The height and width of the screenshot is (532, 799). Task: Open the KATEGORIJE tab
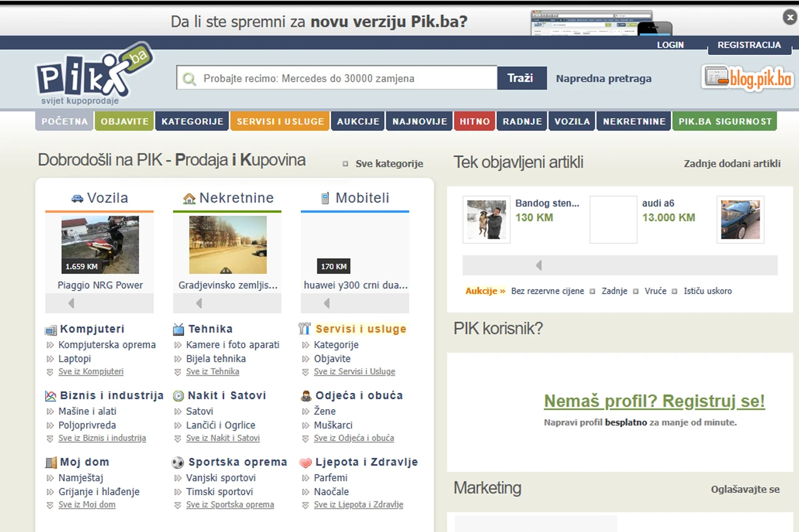point(192,121)
